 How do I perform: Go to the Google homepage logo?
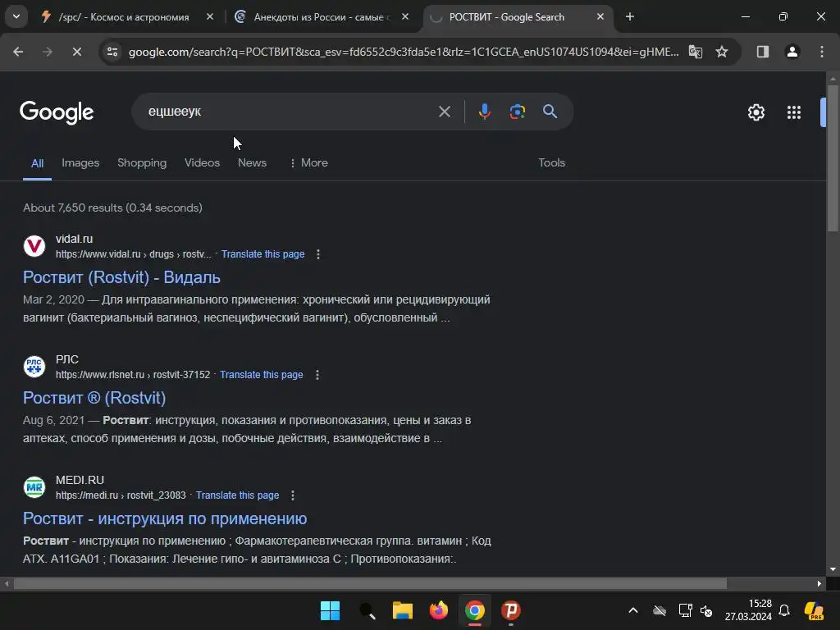pos(57,112)
